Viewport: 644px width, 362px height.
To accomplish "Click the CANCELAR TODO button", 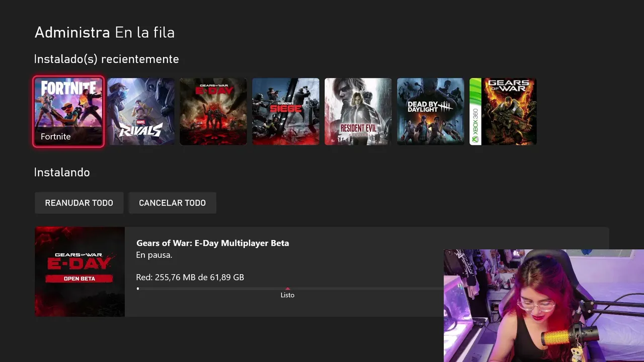I will [172, 203].
